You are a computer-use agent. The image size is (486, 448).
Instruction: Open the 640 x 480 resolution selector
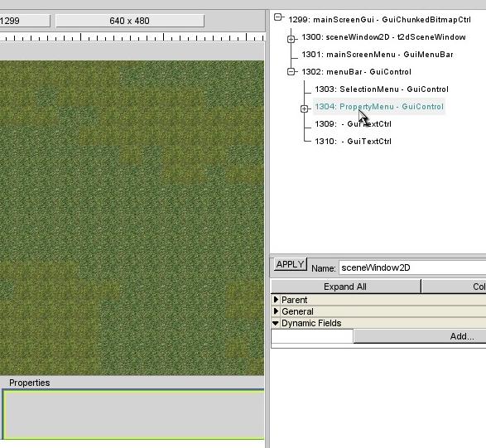pyautogui.click(x=129, y=21)
